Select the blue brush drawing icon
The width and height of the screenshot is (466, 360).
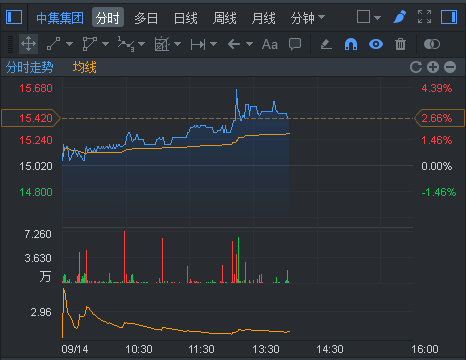click(x=400, y=17)
